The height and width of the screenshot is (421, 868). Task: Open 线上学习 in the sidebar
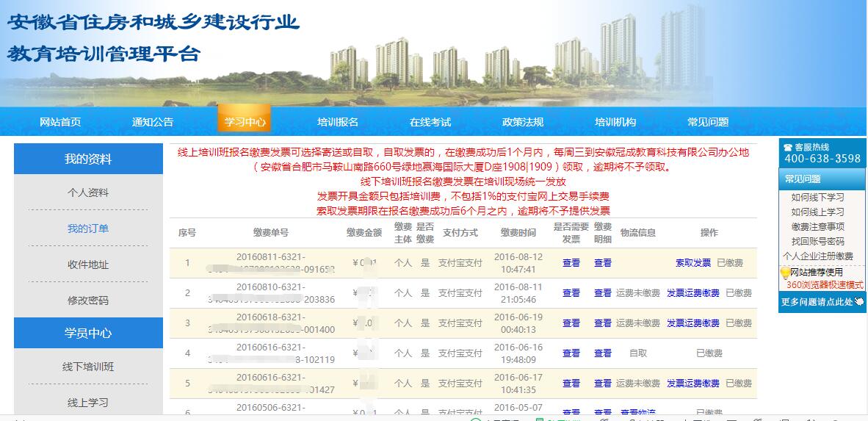click(x=88, y=403)
